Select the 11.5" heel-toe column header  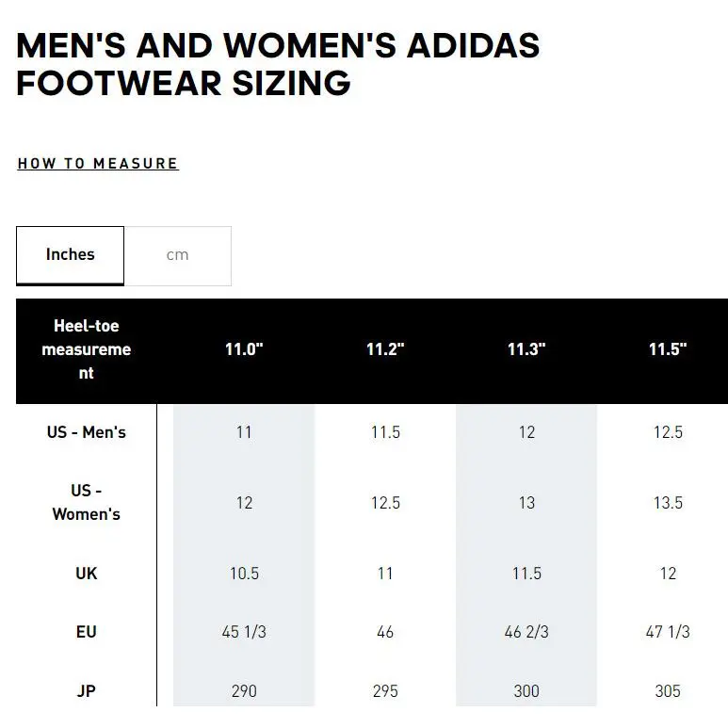point(668,349)
